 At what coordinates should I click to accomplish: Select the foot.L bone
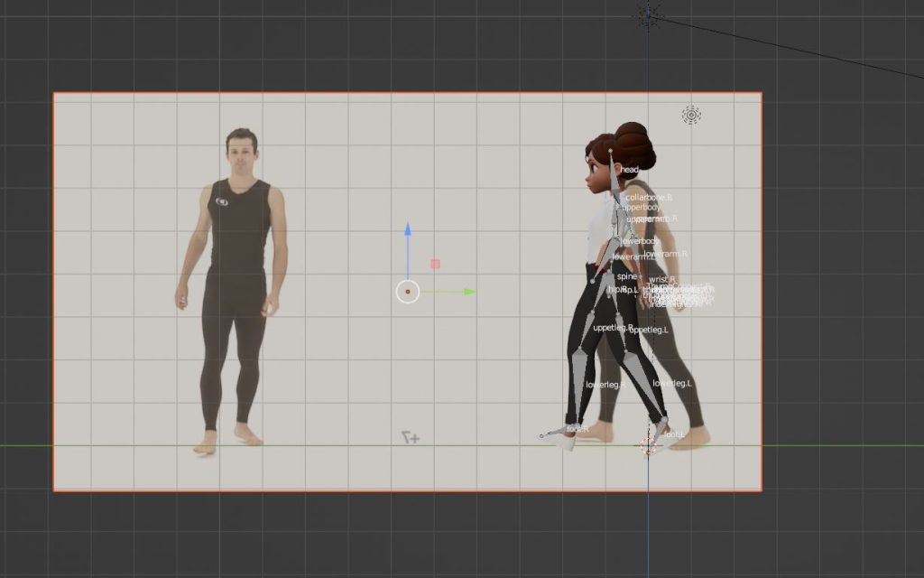tap(675, 434)
